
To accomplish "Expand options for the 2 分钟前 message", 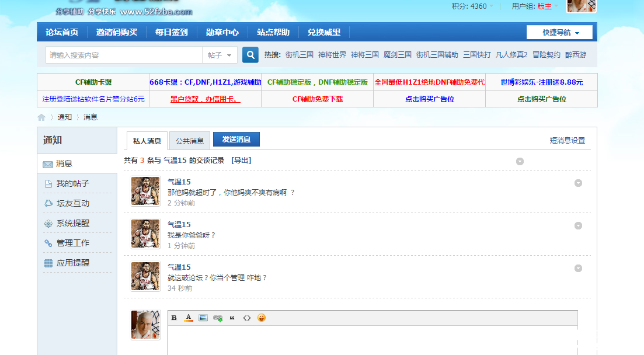I will point(578,183).
